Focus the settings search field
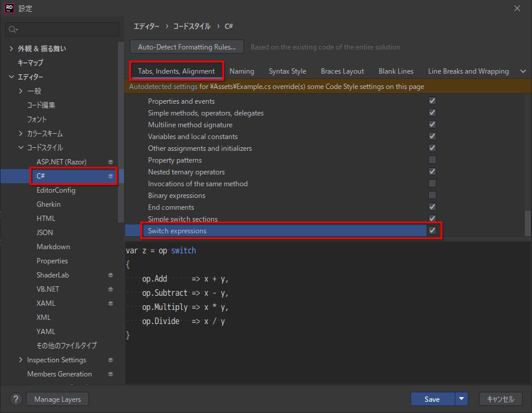The width and height of the screenshot is (532, 413). coord(63,29)
